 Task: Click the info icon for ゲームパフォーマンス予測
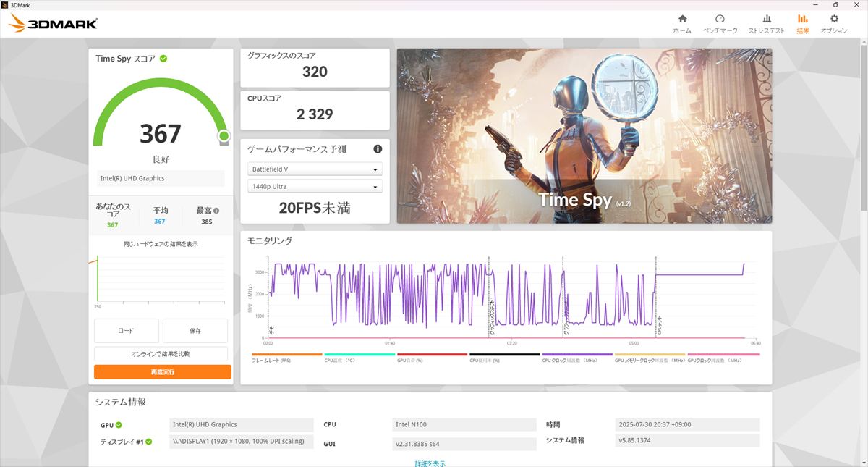click(x=378, y=149)
